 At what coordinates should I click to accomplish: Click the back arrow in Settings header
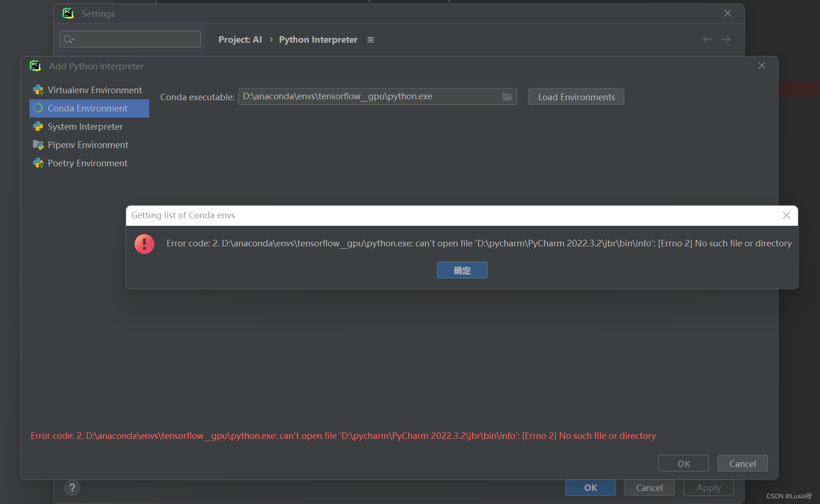coord(707,39)
